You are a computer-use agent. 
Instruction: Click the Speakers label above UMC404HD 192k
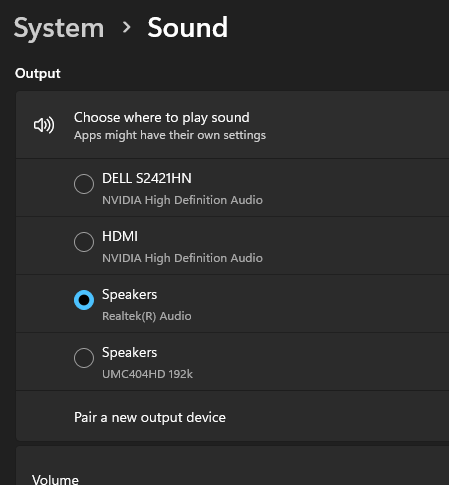(x=129, y=353)
